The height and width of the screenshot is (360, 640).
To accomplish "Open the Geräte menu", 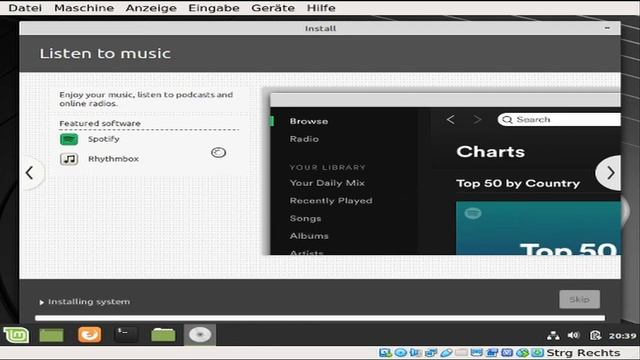I will pos(273,8).
